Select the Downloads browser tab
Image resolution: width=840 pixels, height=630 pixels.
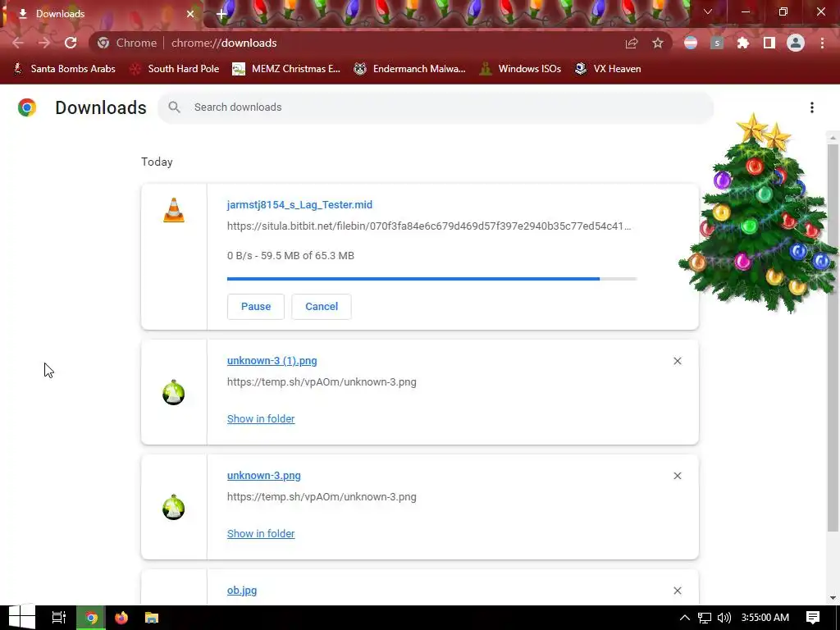click(102, 14)
